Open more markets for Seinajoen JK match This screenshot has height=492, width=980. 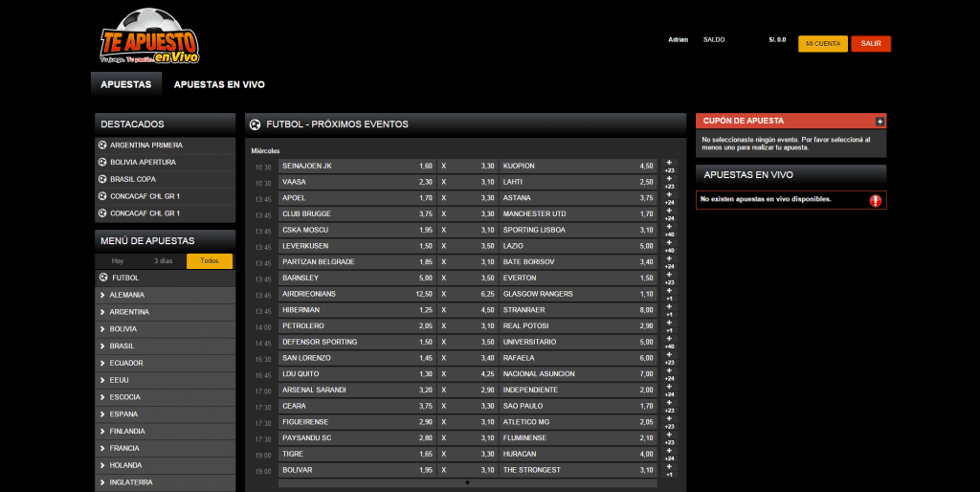(669, 167)
